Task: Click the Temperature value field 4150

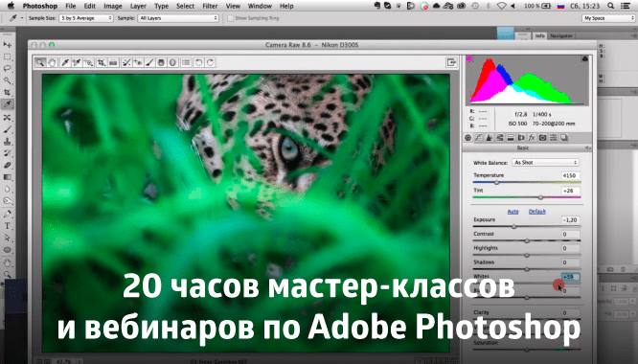Action: 570,175
